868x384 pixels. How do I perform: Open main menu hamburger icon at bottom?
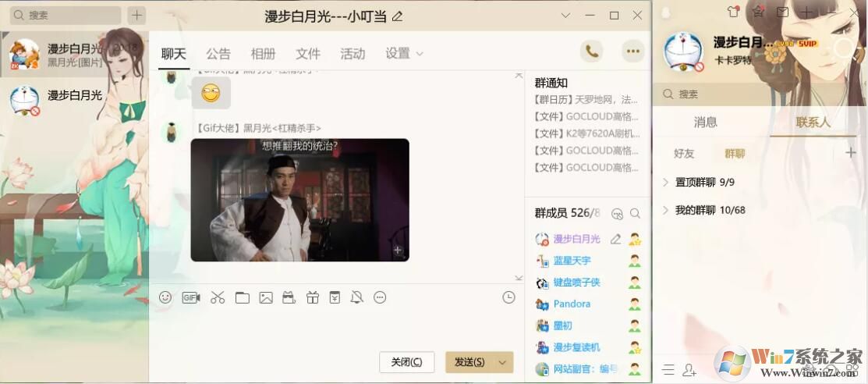pos(668,370)
